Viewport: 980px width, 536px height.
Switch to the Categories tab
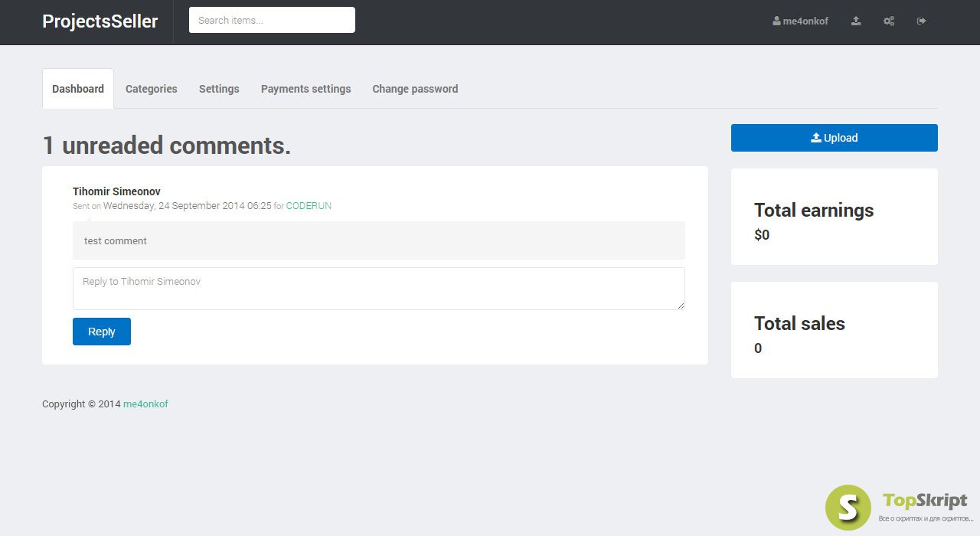click(x=152, y=89)
